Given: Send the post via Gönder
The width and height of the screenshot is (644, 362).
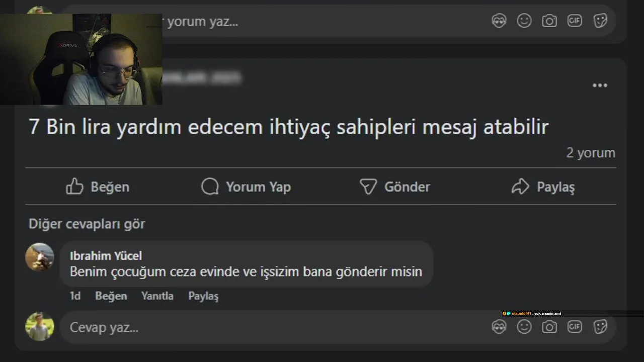Looking at the screenshot, I should [395, 187].
